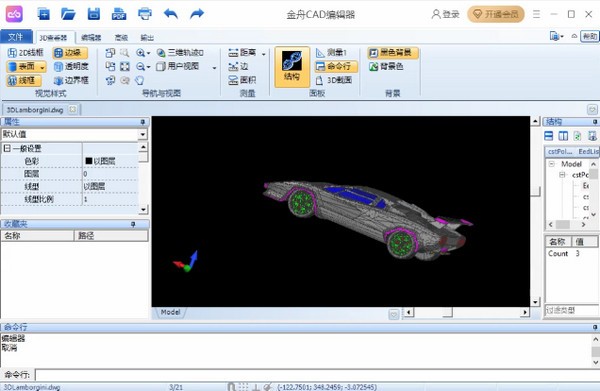Image resolution: width=600 pixels, height=391 pixels.
Task: Zoom out with the magnifier minus icon
Action: point(141,67)
